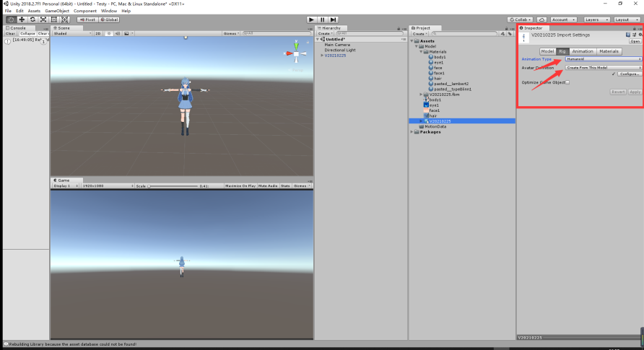Expand V20210225 in Hierarchy
The height and width of the screenshot is (350, 644).
(x=322, y=56)
